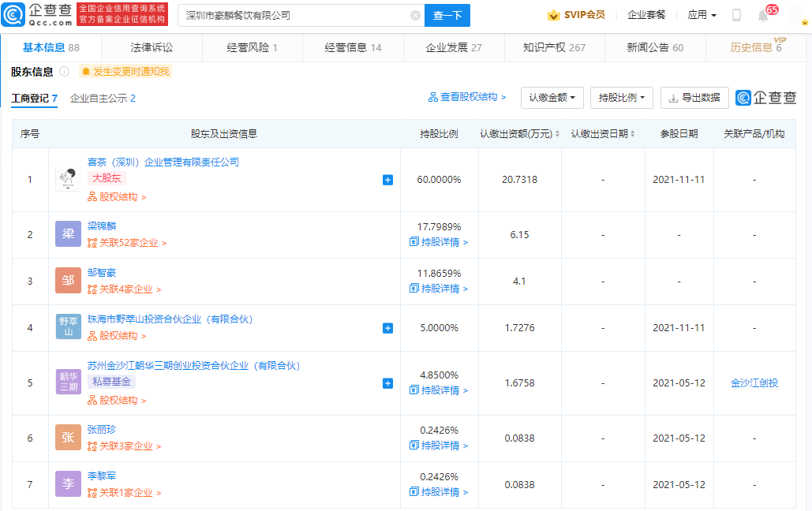Open 持股详情 for 17.7989% row
812x511 pixels.
pyautogui.click(x=439, y=242)
